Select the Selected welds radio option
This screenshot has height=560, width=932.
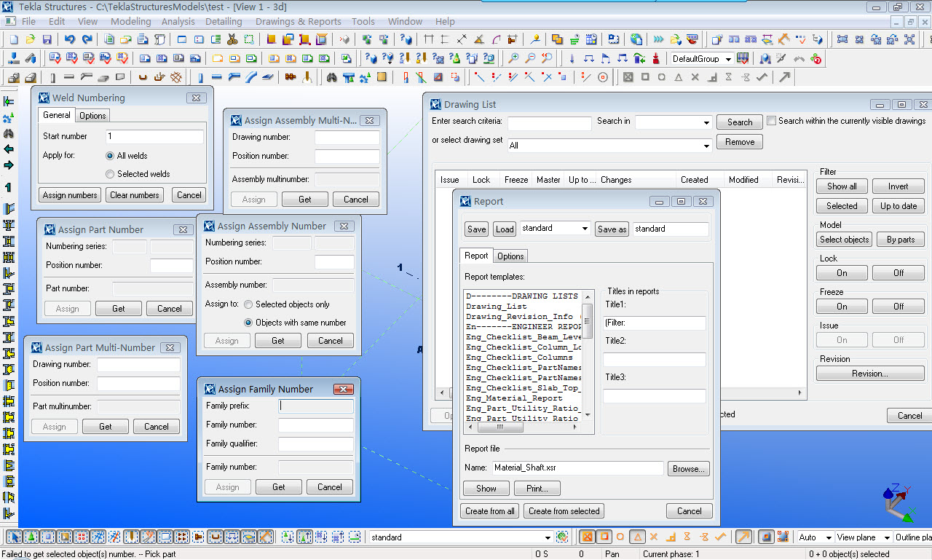(110, 174)
